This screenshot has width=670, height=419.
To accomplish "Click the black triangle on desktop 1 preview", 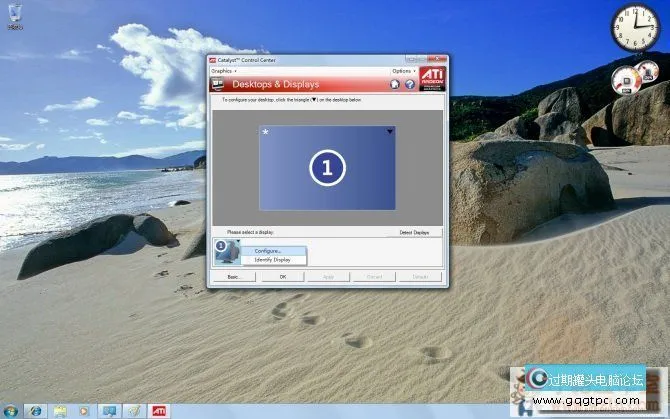I will (389, 131).
